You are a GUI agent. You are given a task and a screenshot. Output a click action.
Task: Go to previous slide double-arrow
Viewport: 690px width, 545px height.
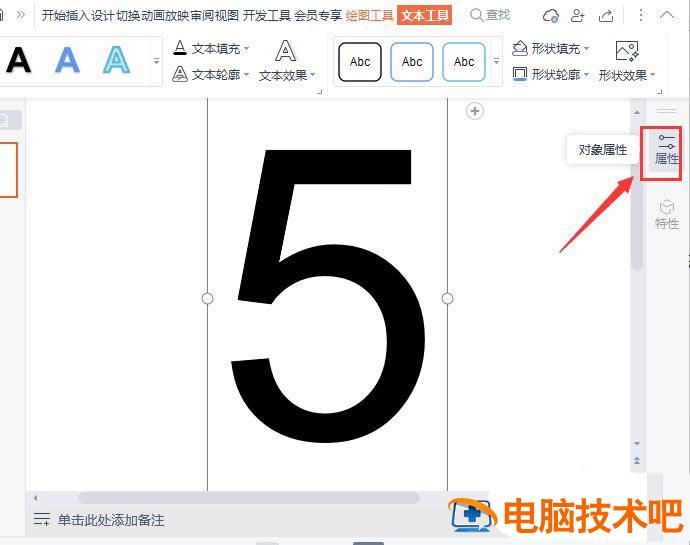click(x=637, y=460)
